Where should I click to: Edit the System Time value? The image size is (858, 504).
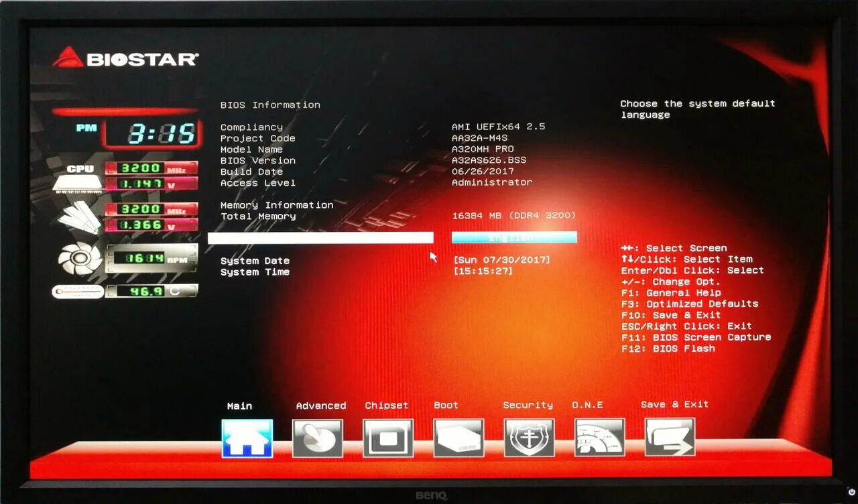point(483,271)
